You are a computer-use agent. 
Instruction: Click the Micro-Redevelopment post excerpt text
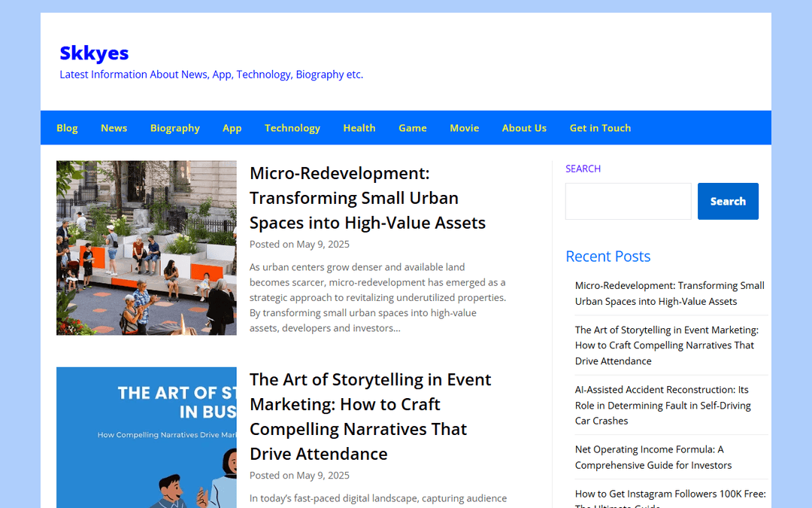coord(378,297)
